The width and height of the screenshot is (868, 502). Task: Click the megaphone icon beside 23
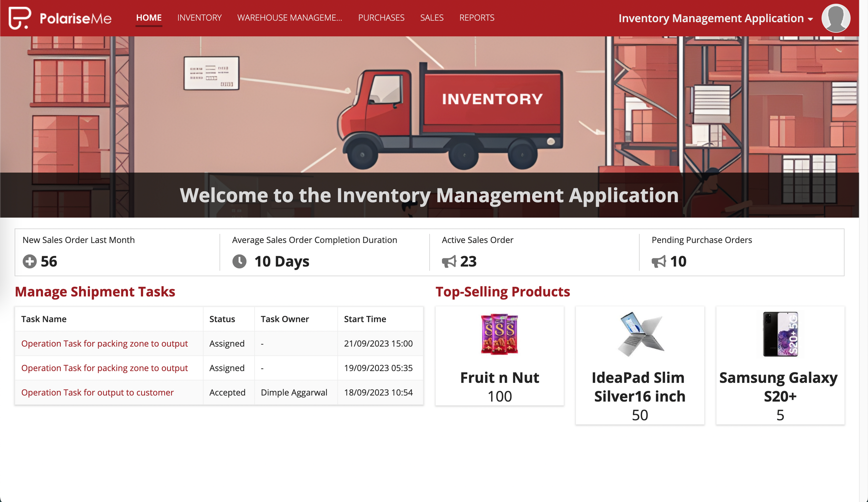coord(449,261)
